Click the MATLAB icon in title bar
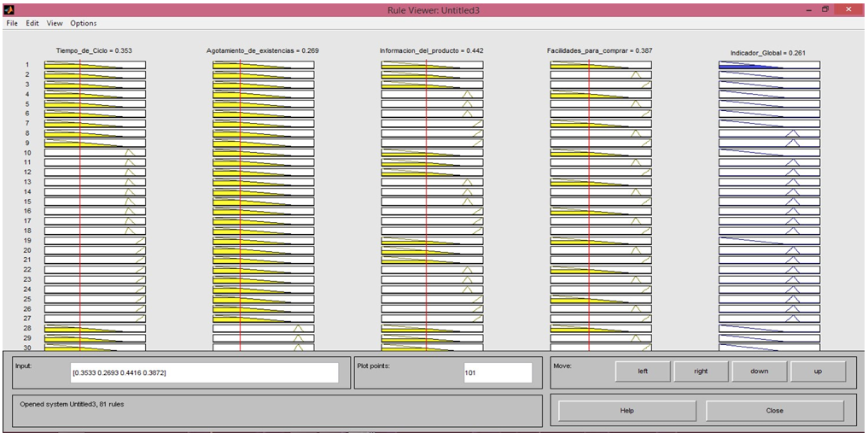The image size is (868, 433). (x=10, y=9)
